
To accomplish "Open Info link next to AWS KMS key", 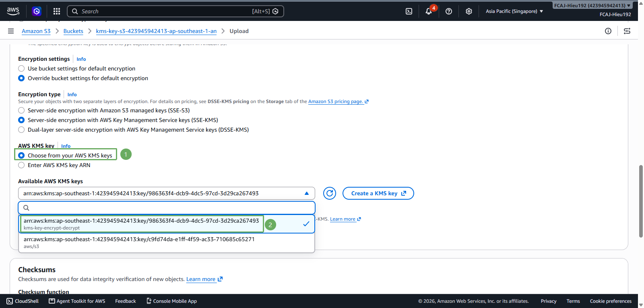I will [x=66, y=146].
